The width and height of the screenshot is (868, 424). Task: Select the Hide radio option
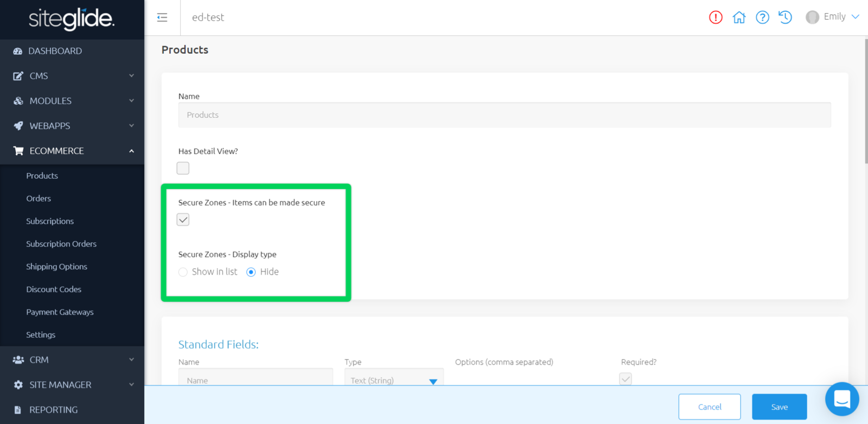click(251, 272)
